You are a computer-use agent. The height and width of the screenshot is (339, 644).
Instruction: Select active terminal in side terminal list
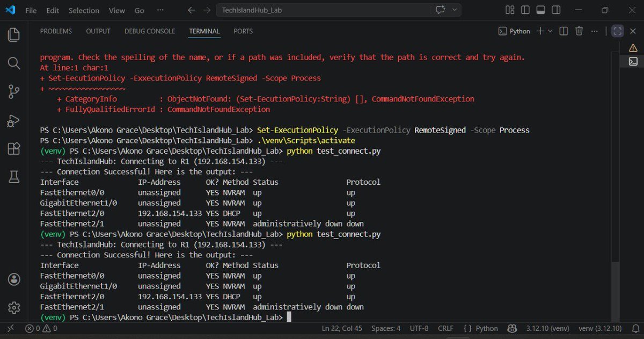tap(633, 61)
